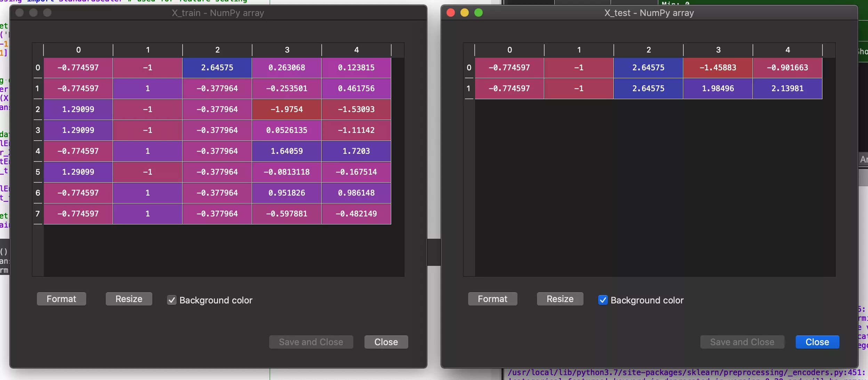Click cell -1.9754 in X_train array
Screen dimensions: 868x380
287,109
